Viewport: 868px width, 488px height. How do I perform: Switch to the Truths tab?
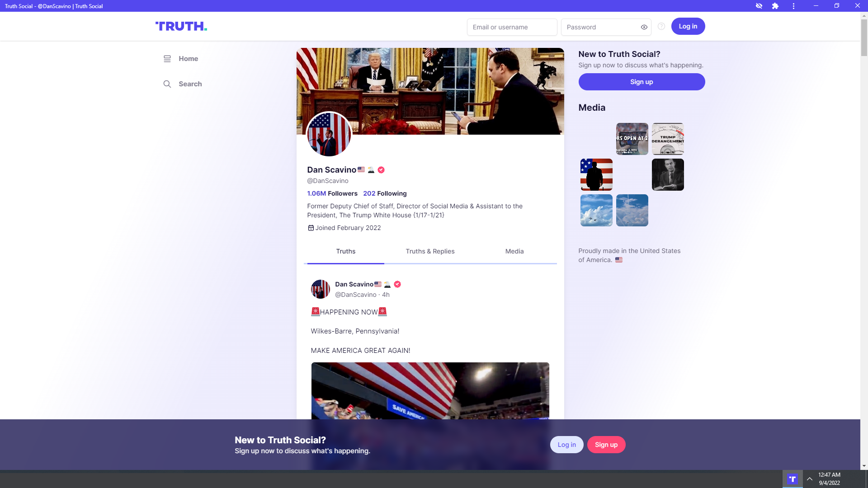[x=346, y=251]
